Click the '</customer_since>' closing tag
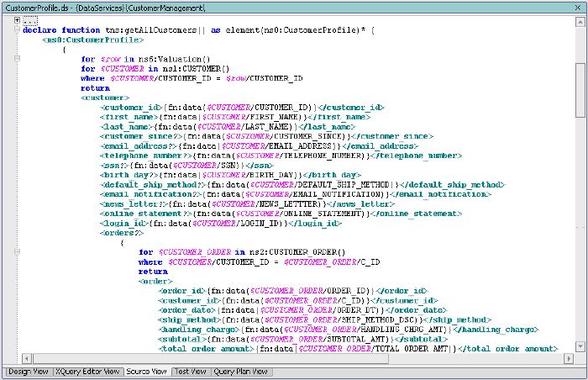The image size is (588, 380). [392, 136]
